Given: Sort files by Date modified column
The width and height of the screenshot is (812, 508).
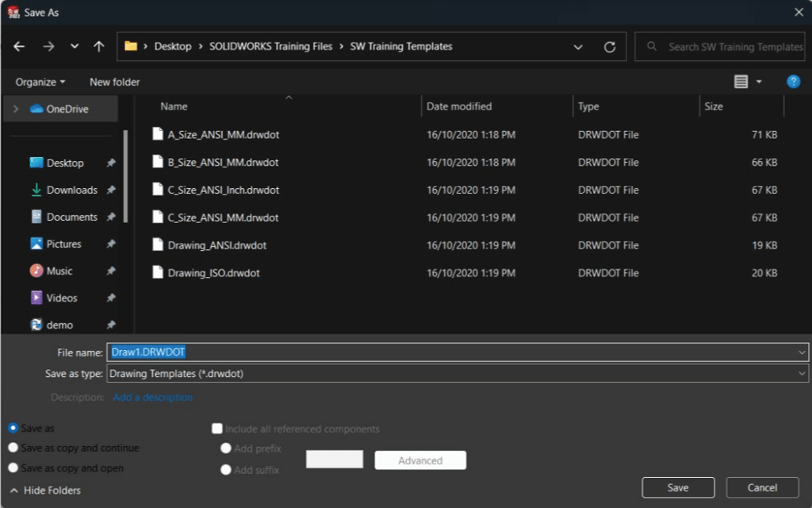Looking at the screenshot, I should 459,106.
